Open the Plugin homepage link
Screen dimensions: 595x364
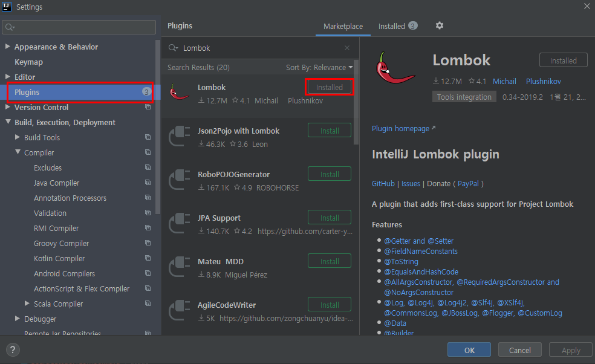click(x=403, y=129)
